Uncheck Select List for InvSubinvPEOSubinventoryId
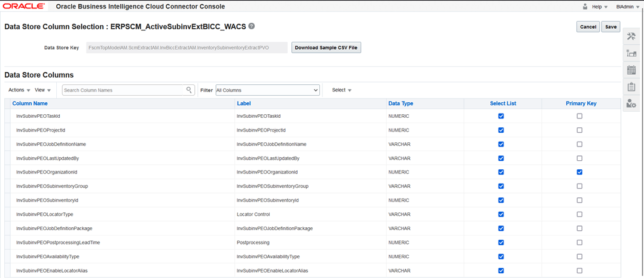The height and width of the screenshot is (278, 644). tap(500, 200)
